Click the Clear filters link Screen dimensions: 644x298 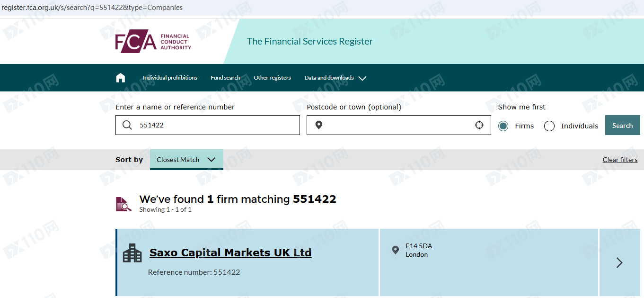coord(620,160)
